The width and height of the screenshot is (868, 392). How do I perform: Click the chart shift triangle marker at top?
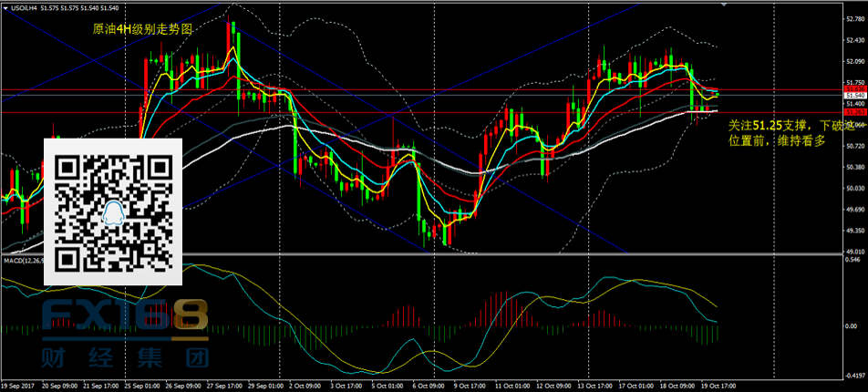coord(726,5)
